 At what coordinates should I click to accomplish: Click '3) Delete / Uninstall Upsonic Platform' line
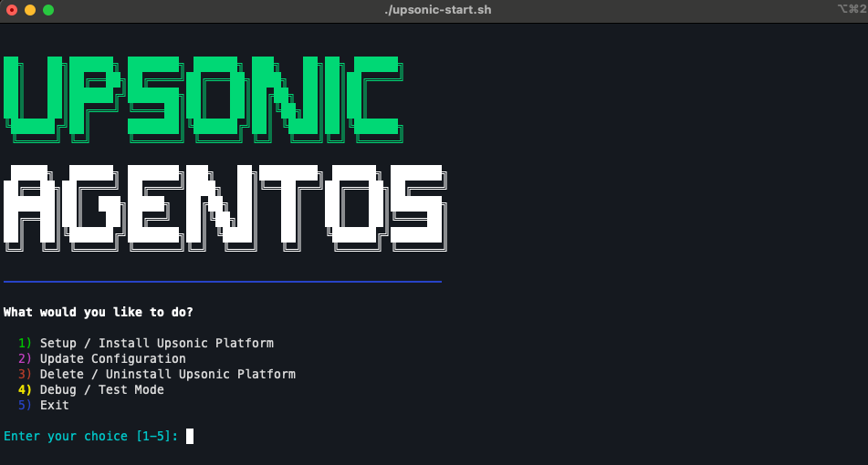point(157,375)
